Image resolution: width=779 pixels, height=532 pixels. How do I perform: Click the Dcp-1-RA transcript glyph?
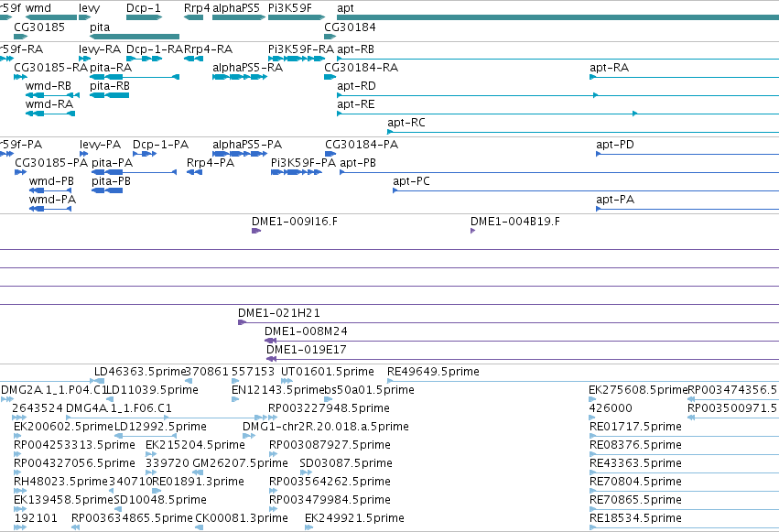[x=144, y=59]
